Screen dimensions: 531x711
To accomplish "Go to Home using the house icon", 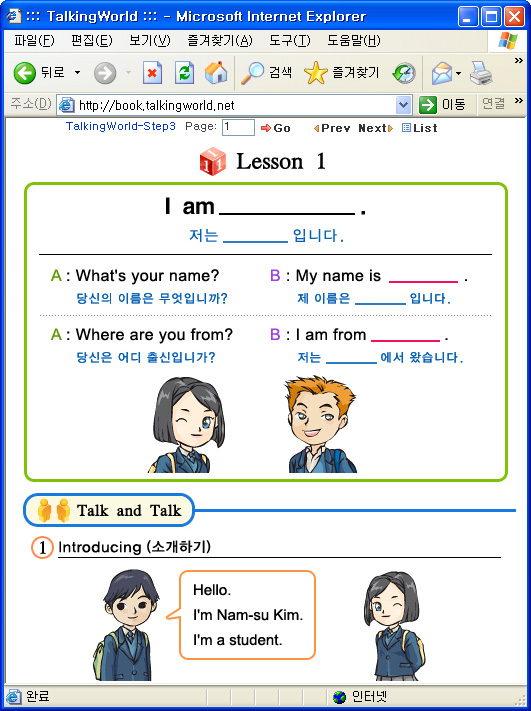I will (216, 73).
